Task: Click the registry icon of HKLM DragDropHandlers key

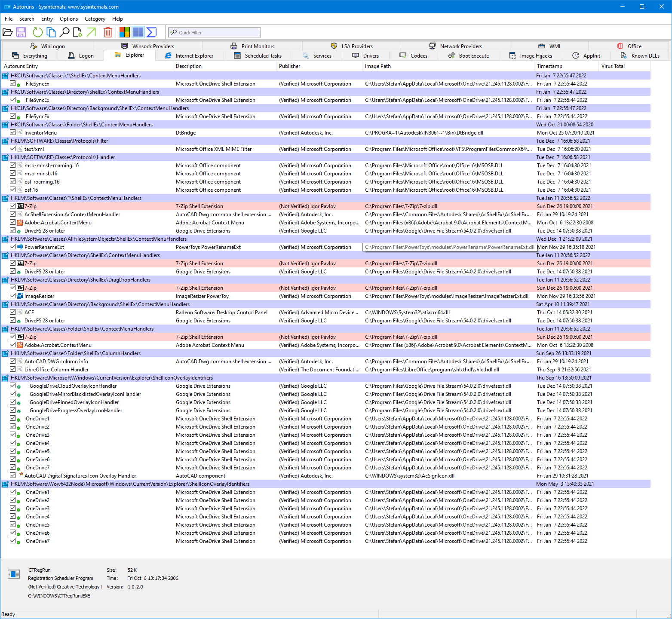Action: click(6, 280)
